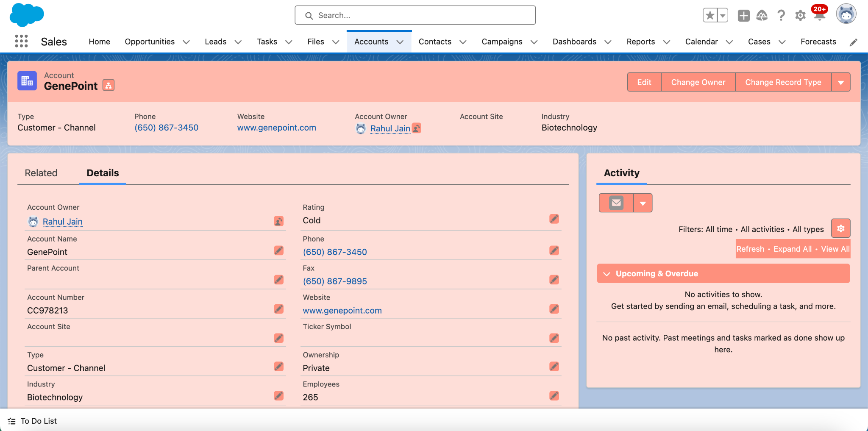Open the Notifications bell icon
Screen dimensions: 868x431
pyautogui.click(x=820, y=15)
